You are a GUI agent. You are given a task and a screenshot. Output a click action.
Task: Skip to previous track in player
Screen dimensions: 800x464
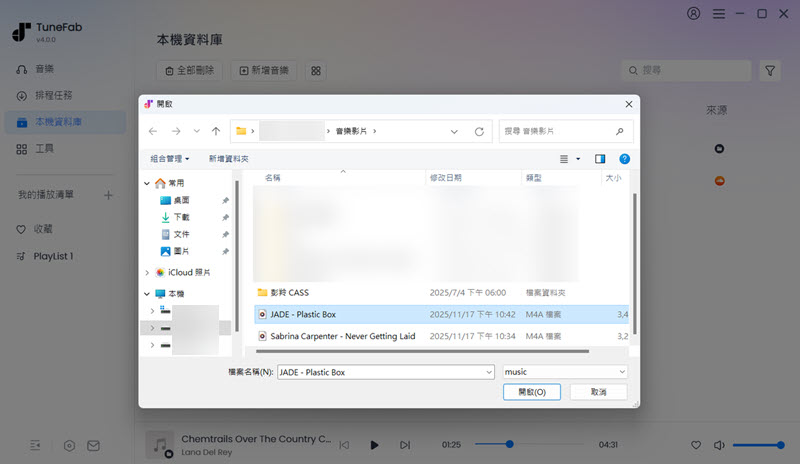(x=344, y=445)
